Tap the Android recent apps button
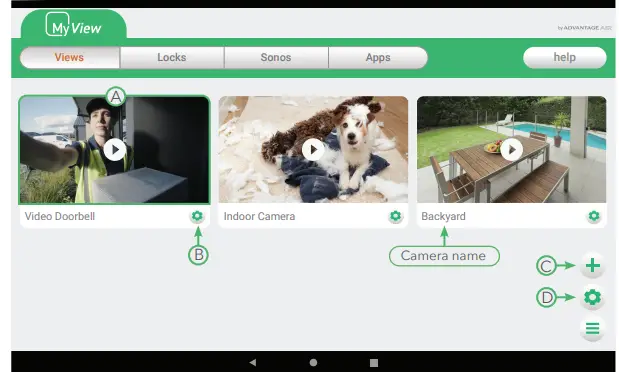 [374, 362]
